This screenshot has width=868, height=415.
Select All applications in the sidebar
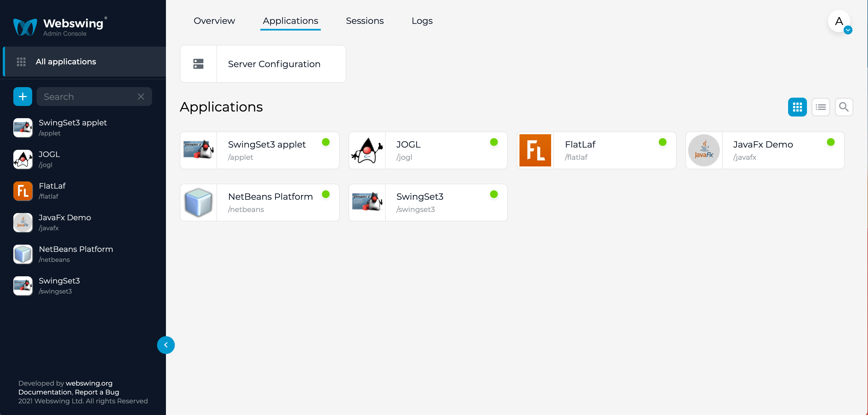pos(84,62)
